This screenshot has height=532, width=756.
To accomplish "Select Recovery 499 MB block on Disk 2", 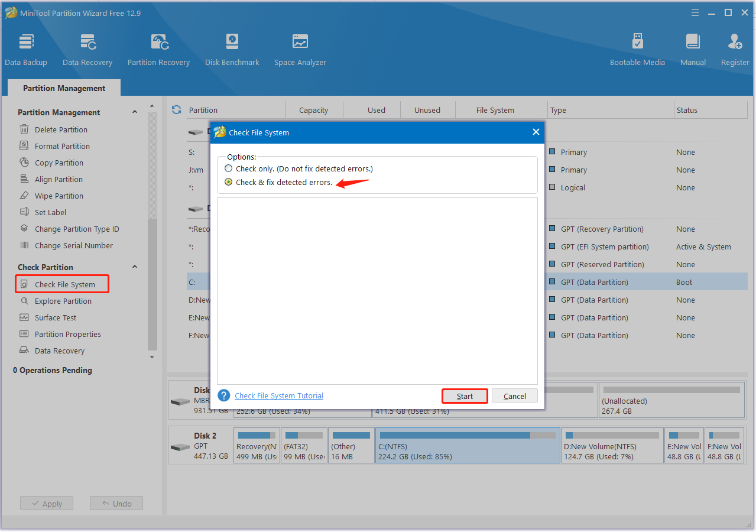I will (257, 446).
